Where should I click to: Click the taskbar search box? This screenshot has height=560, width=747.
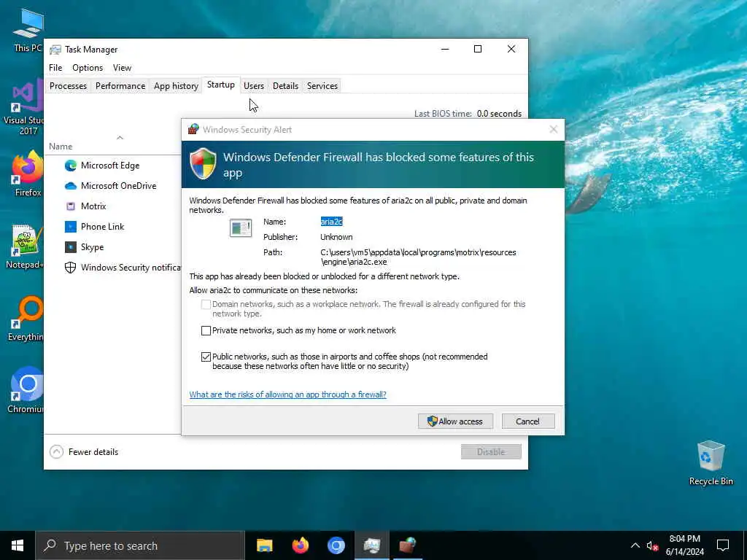140,545
